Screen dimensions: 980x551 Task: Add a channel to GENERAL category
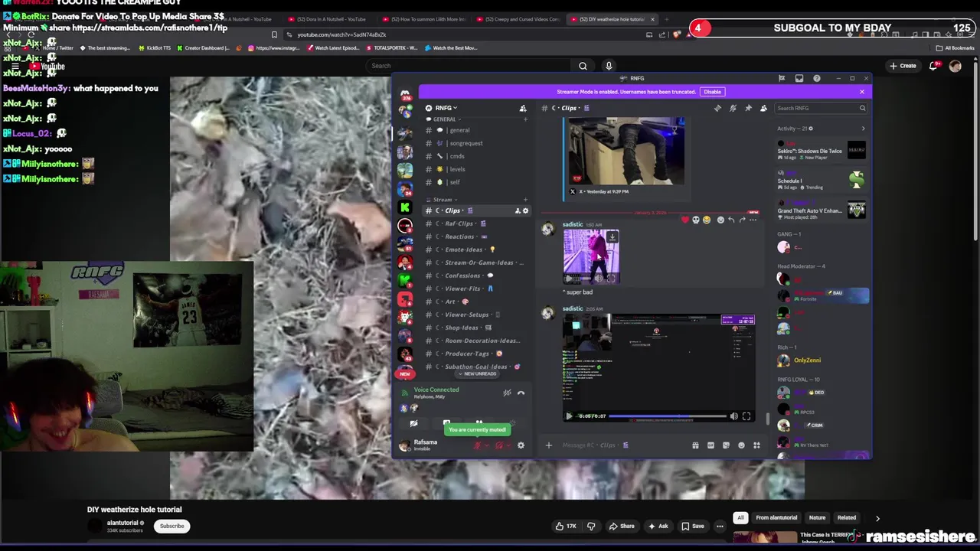click(x=525, y=119)
